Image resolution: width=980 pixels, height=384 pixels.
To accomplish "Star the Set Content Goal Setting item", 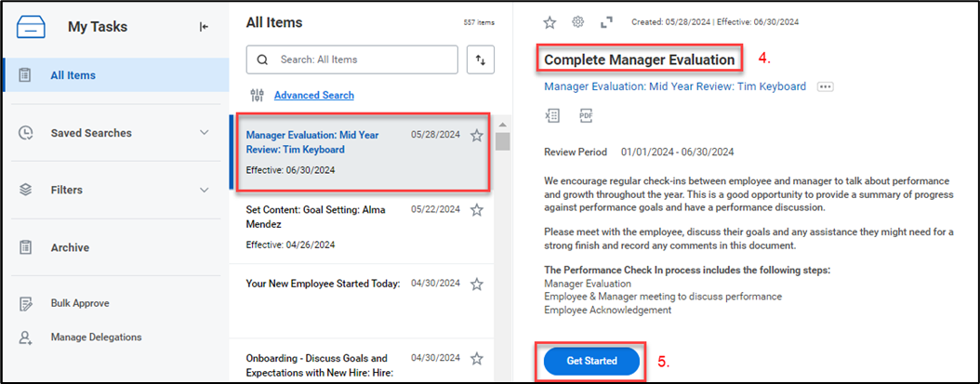I will tap(477, 210).
